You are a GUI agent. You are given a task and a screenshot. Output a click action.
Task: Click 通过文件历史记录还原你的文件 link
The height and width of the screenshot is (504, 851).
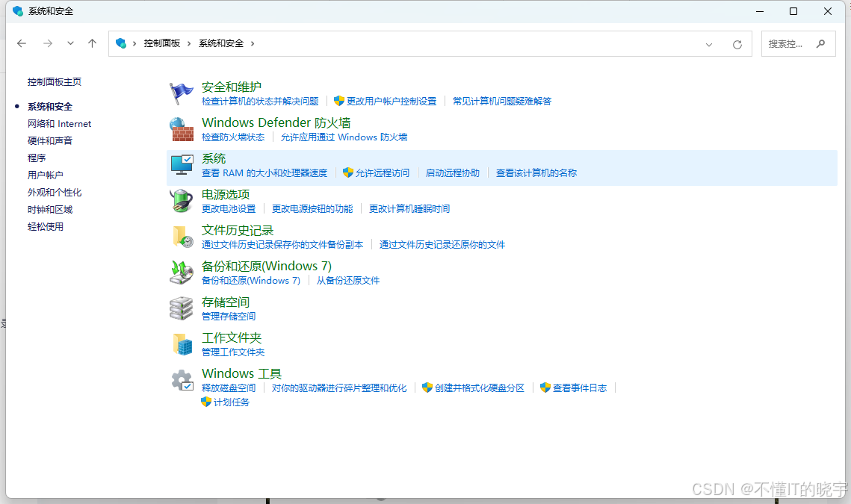tap(442, 245)
